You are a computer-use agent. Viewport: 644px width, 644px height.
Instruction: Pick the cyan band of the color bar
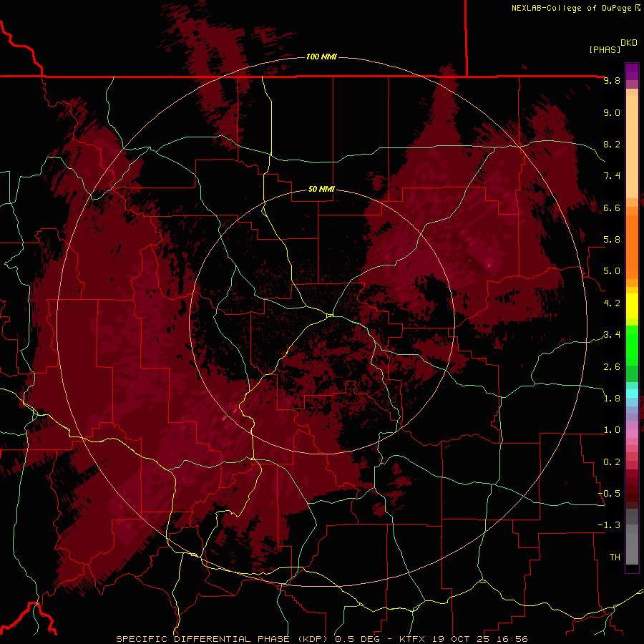coord(632,393)
